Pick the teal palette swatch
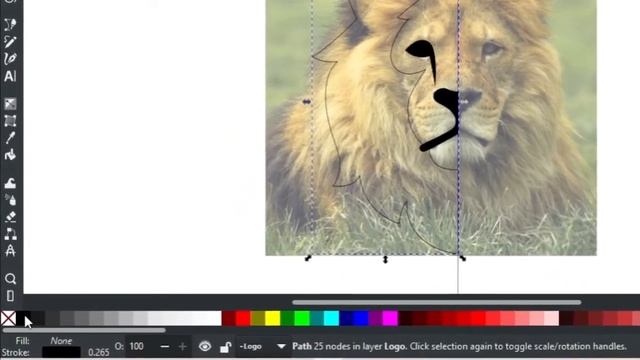 [x=317, y=318]
